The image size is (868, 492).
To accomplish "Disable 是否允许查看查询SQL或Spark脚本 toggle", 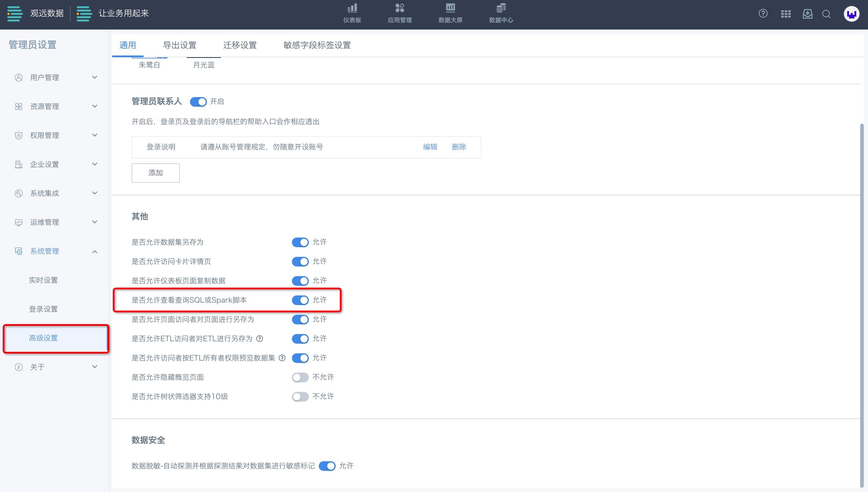I will click(x=300, y=300).
